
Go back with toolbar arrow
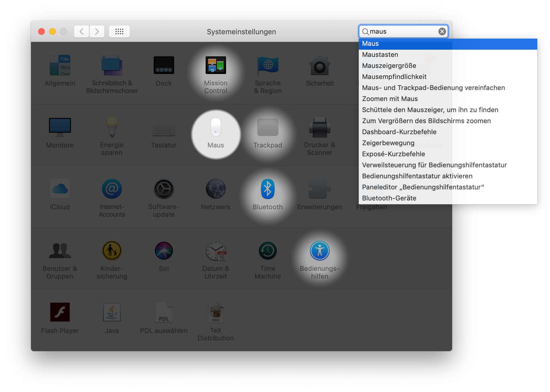click(x=82, y=31)
